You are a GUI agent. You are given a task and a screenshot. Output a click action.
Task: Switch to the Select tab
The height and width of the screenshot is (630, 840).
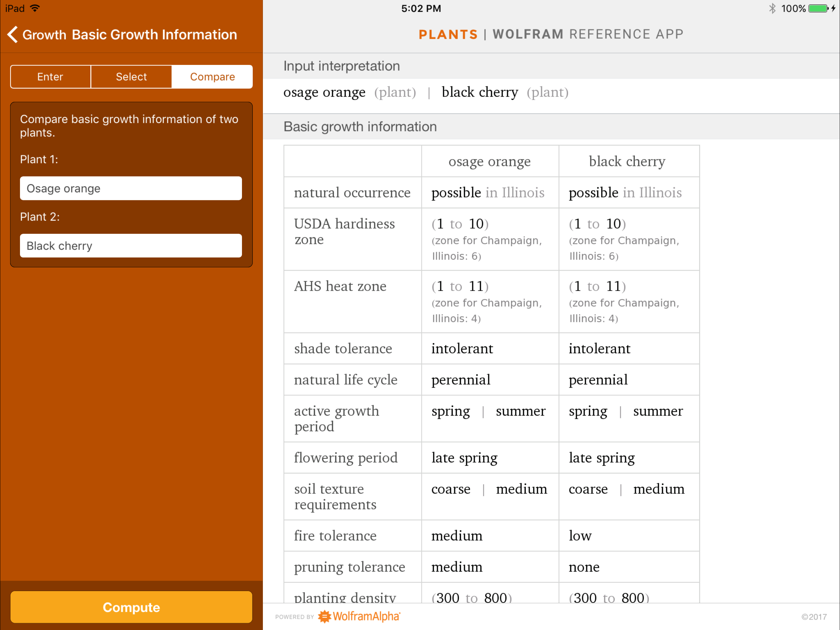click(131, 77)
